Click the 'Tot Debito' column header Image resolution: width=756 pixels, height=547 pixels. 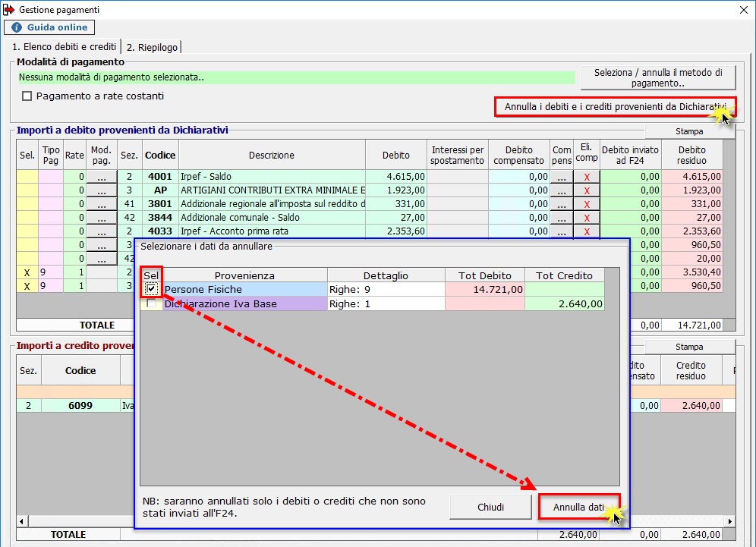click(484, 275)
